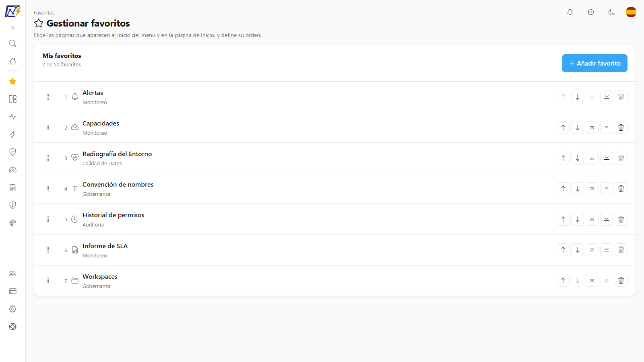Screen dimensions: 644x362
Task: Open top bar settings gear
Action: [x=591, y=12]
